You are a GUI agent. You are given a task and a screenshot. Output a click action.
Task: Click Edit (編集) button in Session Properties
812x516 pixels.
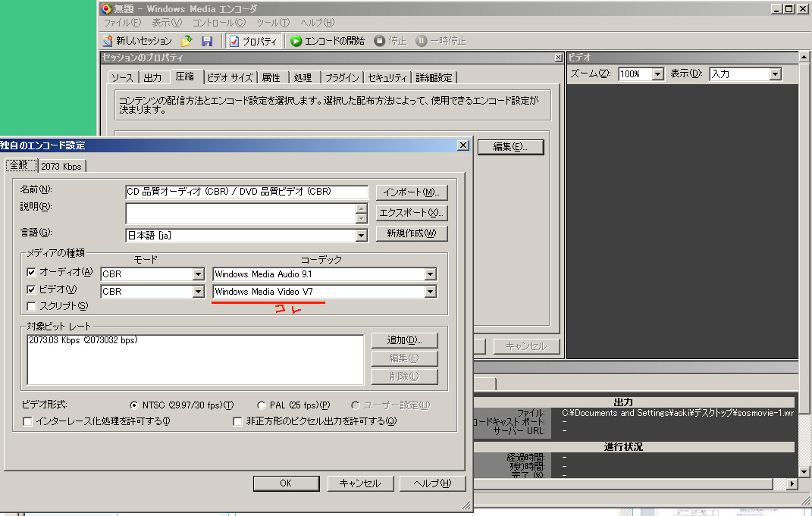(x=510, y=147)
